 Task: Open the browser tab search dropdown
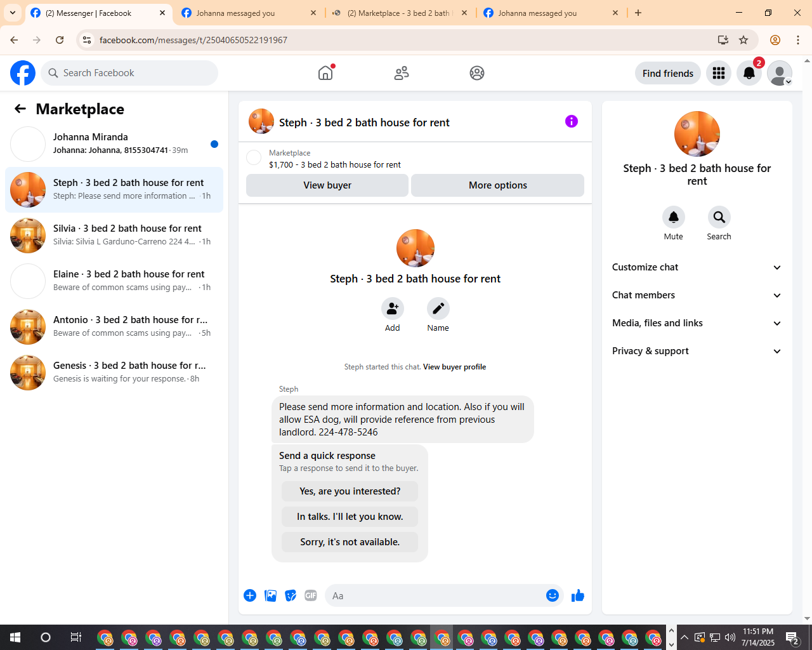[x=13, y=13]
